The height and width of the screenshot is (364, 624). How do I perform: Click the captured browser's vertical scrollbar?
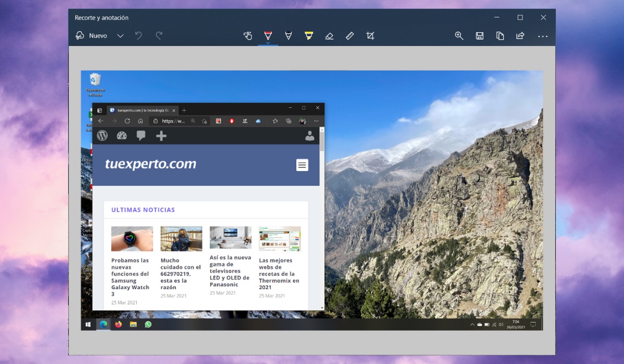click(x=322, y=218)
